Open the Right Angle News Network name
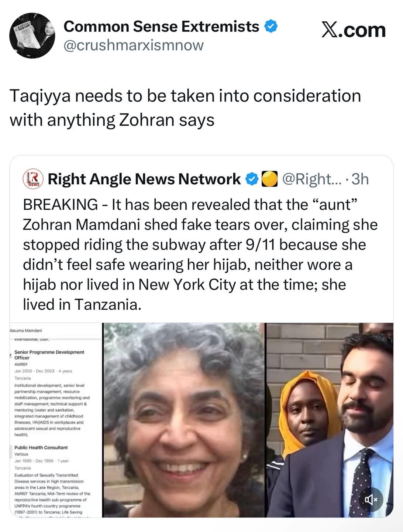This screenshot has height=532, width=403. tap(144, 179)
